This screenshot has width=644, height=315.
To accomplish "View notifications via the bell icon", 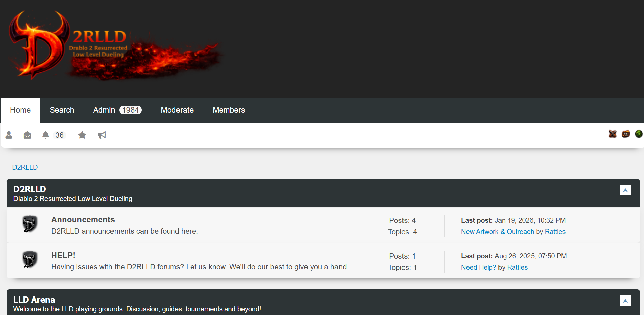I will tap(46, 135).
